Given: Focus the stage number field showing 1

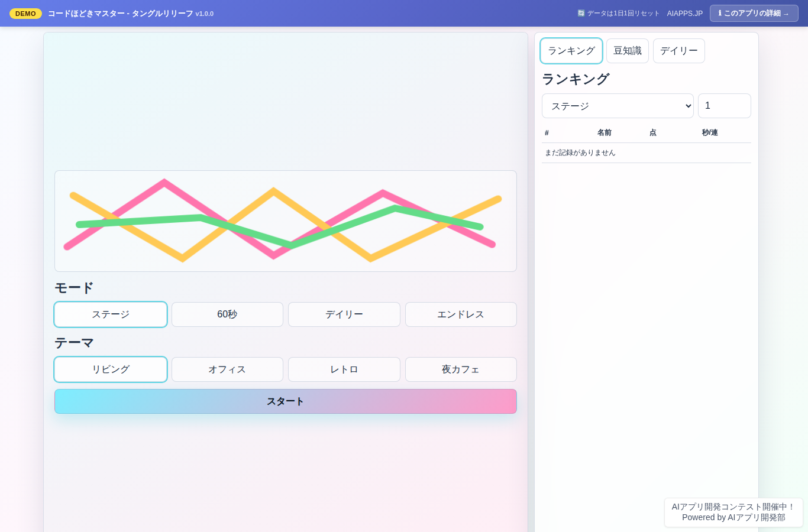Looking at the screenshot, I should 725,106.
